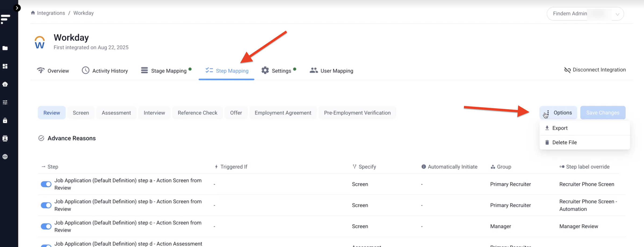Click the Group column header
This screenshot has height=247, width=644.
coord(501,167)
